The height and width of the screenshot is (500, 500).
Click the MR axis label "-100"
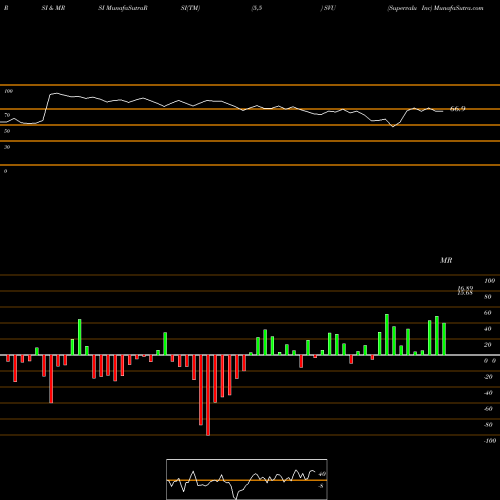tap(490, 441)
